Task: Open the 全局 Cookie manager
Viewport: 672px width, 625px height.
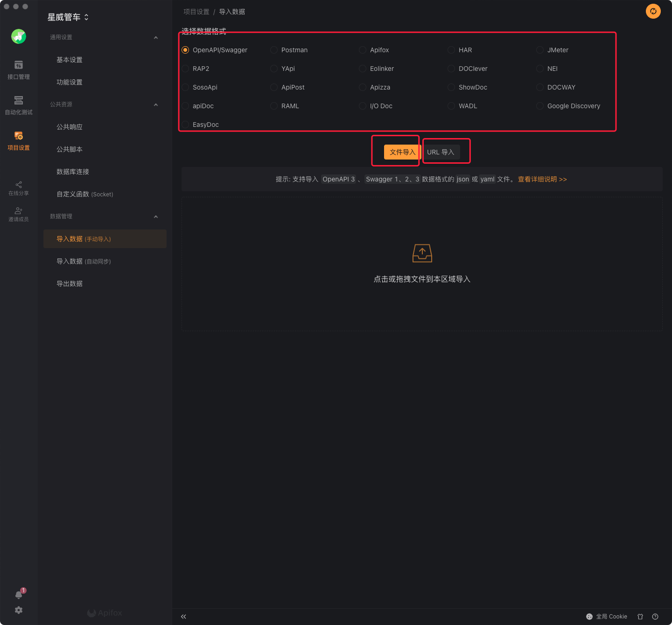Action: [x=607, y=617]
